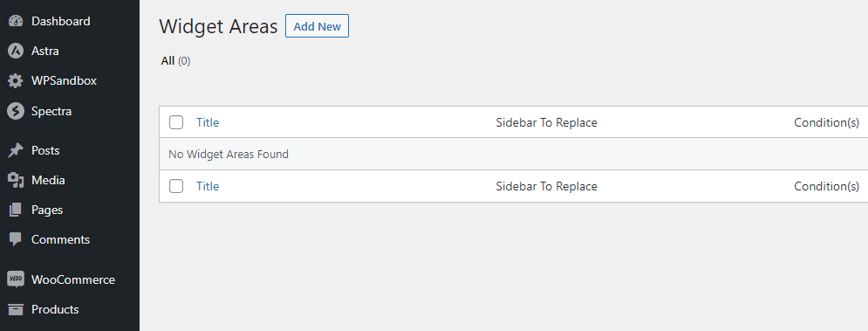Click the Comments speech bubble icon

16,240
